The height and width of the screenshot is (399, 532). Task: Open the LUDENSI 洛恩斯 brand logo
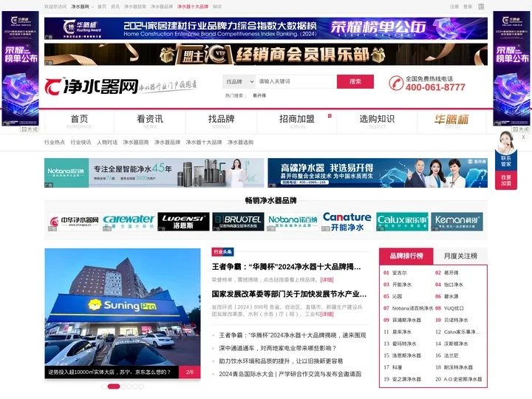tap(183, 222)
